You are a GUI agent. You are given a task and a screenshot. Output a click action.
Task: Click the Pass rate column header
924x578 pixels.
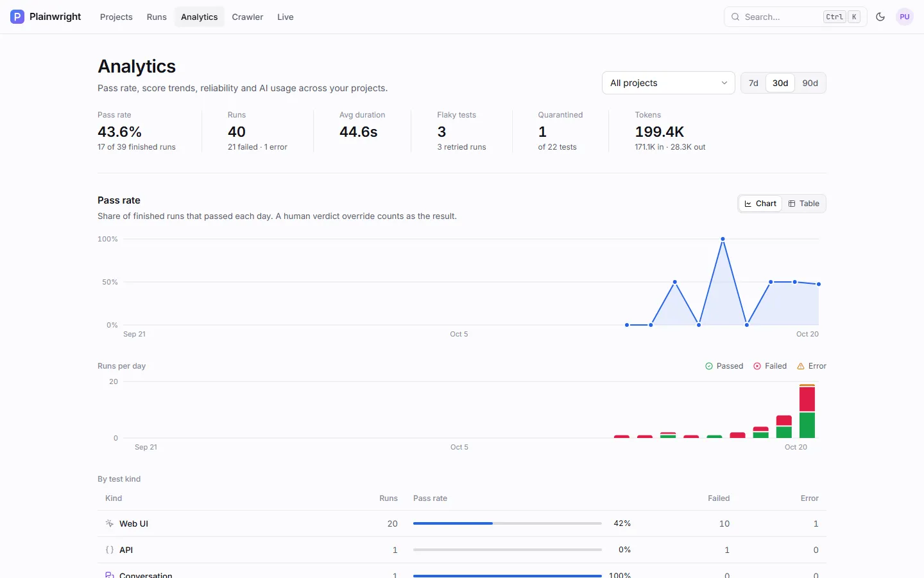pyautogui.click(x=430, y=498)
